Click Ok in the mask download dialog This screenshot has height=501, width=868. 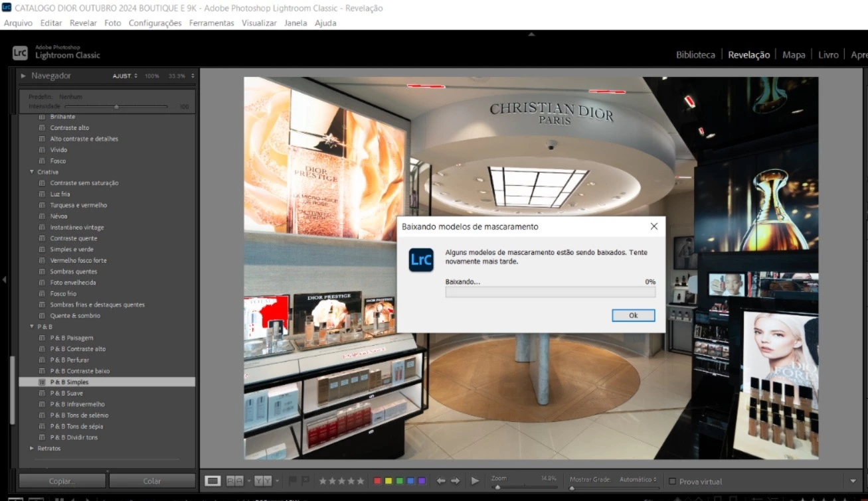(x=634, y=315)
